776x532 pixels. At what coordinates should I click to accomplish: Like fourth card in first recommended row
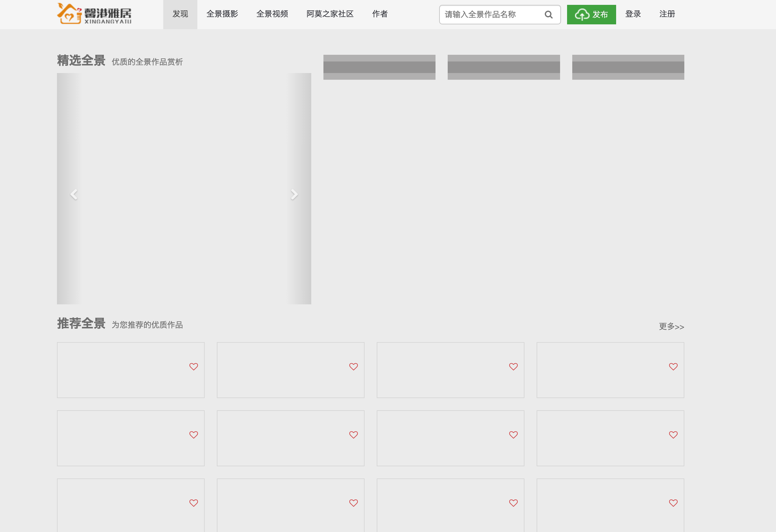[x=673, y=366]
